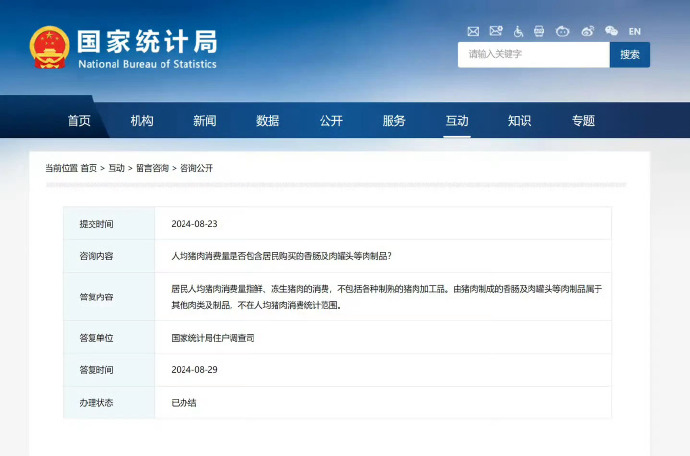The width and height of the screenshot is (690, 456).
Task: Open the 首页 navigation tab
Action: [79, 121]
